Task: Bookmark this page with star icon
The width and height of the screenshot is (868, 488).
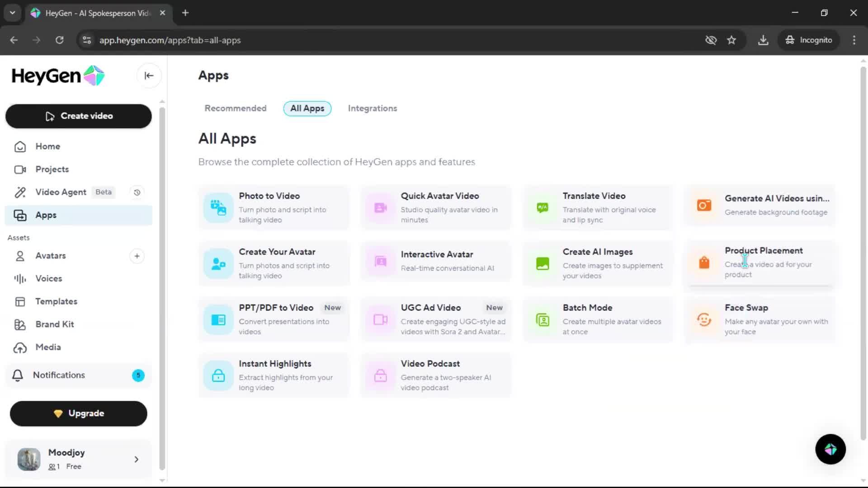Action: (x=731, y=40)
